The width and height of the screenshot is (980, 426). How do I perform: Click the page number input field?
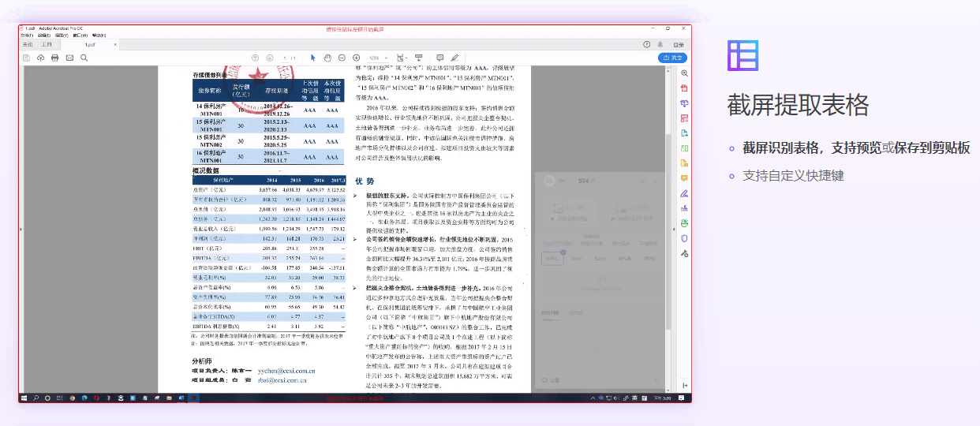coord(284,58)
